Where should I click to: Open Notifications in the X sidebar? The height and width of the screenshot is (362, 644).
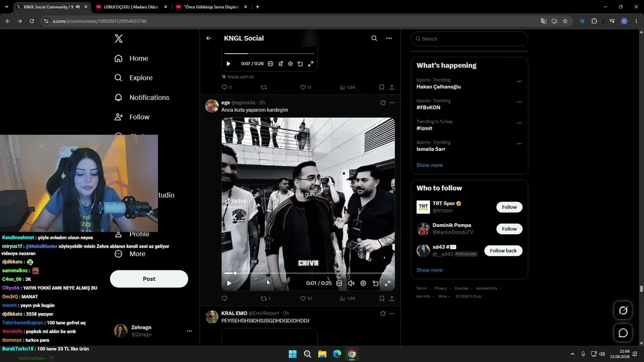[x=142, y=98]
